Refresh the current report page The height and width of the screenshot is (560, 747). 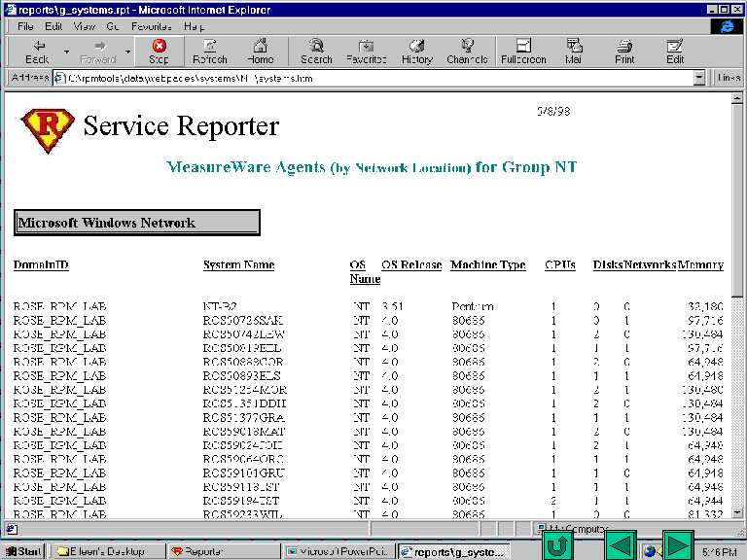210,52
